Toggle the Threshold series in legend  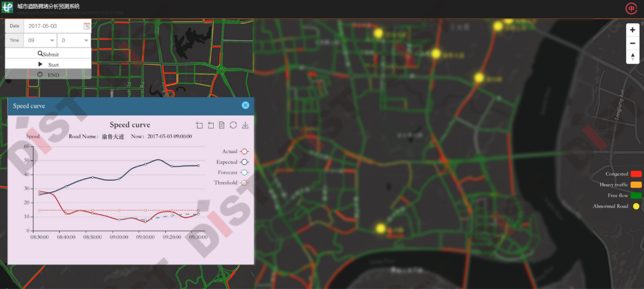tap(231, 183)
